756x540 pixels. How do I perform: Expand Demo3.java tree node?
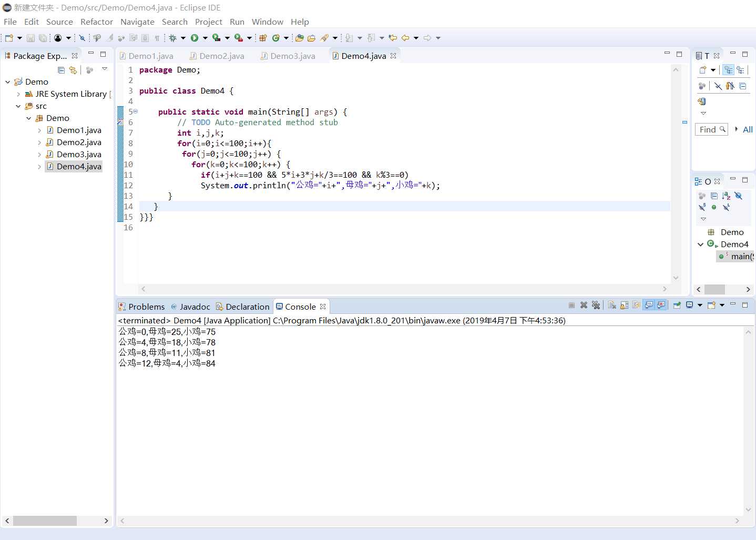[x=39, y=155]
